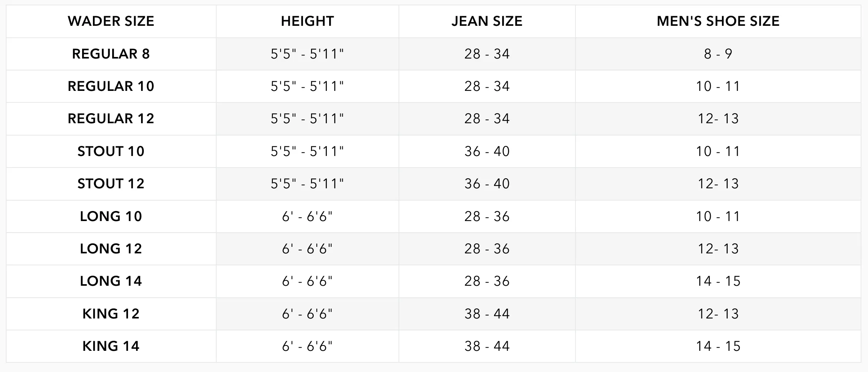The width and height of the screenshot is (868, 372).
Task: Select the LONG 10 row label
Action: coord(111,216)
